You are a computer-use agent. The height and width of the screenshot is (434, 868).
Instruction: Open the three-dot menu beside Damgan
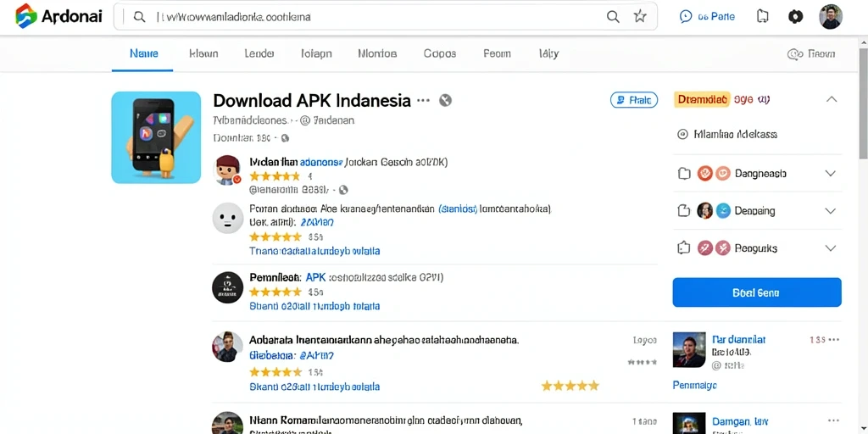[x=834, y=420]
